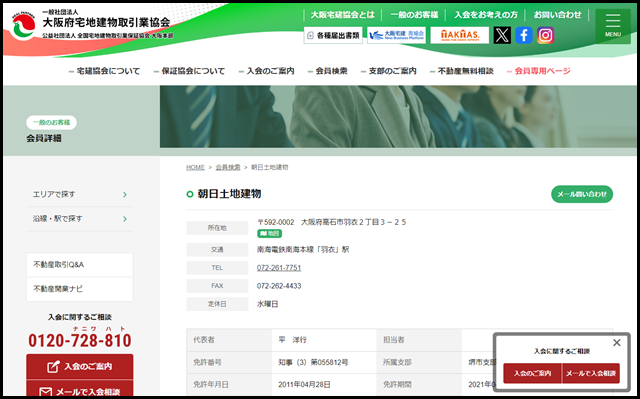Screen dimensions: 640x399
Task: Click the FAX number 072-262-4433
Action: (279, 286)
